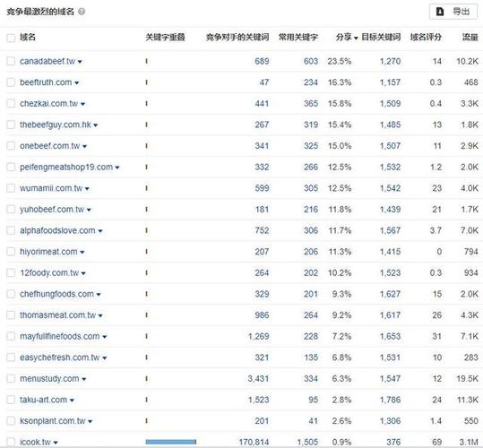
Task: Sort by 常用关键字 column header
Action: [x=298, y=38]
